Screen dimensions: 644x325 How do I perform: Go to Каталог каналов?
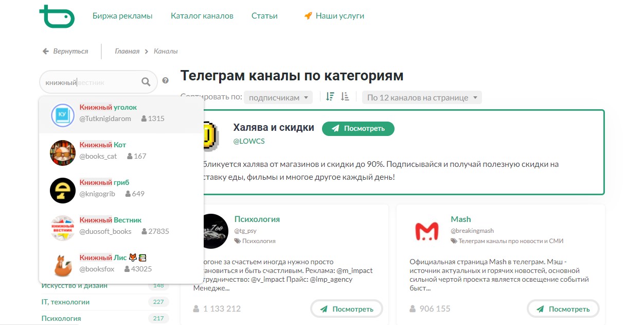202,16
